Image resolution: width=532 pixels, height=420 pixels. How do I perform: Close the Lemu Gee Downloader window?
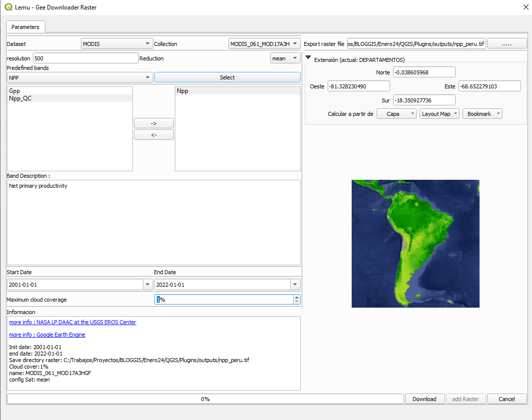(526, 7)
